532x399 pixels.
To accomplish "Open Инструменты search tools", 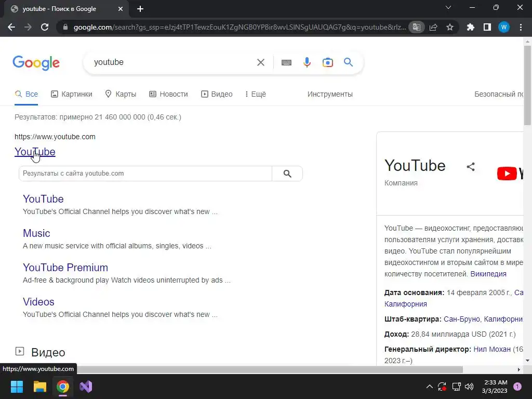I will (330, 94).
